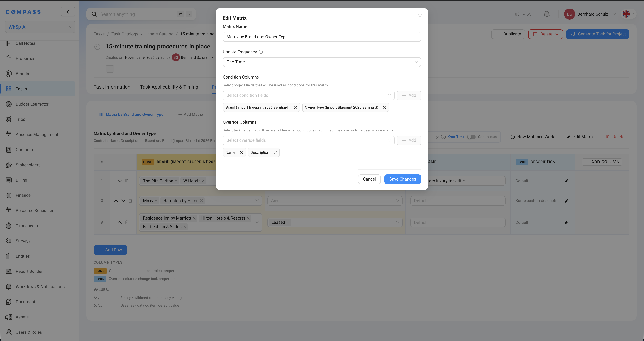Remove the Name override chip
The width and height of the screenshot is (644, 341).
point(241,152)
